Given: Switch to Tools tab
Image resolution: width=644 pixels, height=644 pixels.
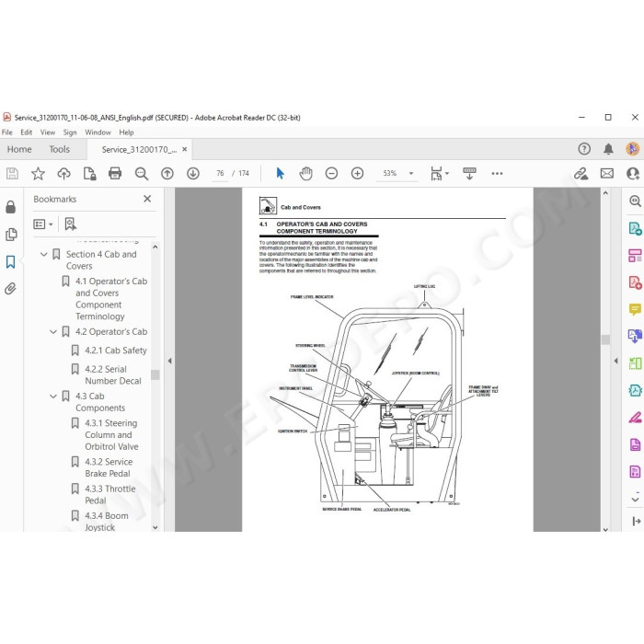Looking at the screenshot, I should [60, 149].
